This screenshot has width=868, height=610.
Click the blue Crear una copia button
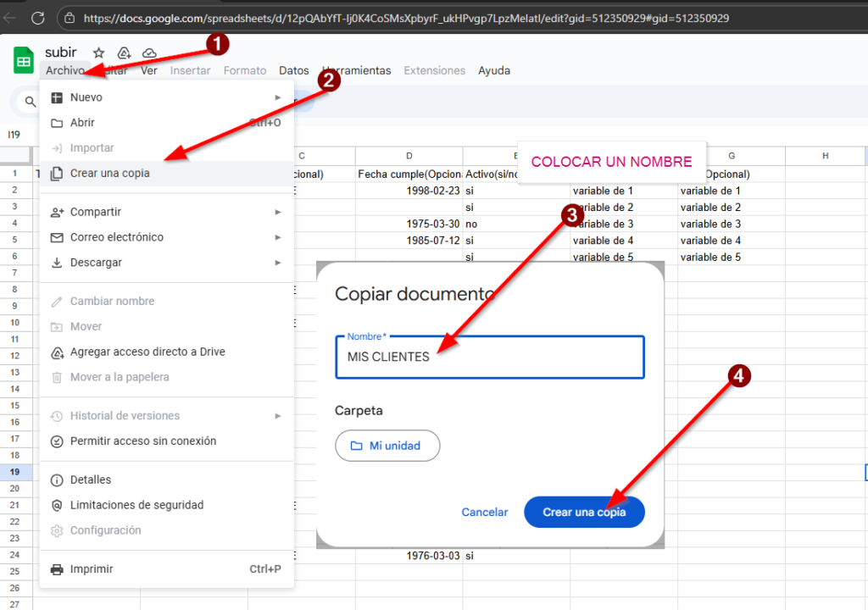(x=584, y=512)
